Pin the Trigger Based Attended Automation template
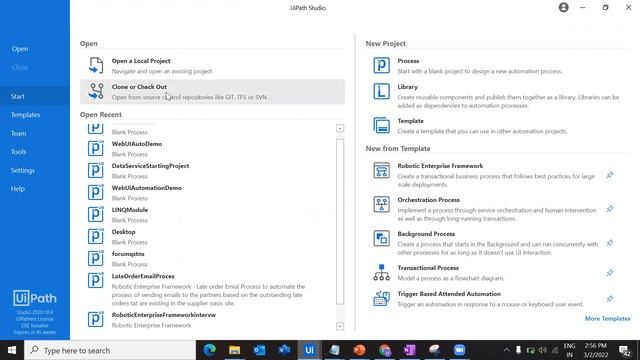Image resolution: width=640 pixels, height=360 pixels. tap(609, 299)
